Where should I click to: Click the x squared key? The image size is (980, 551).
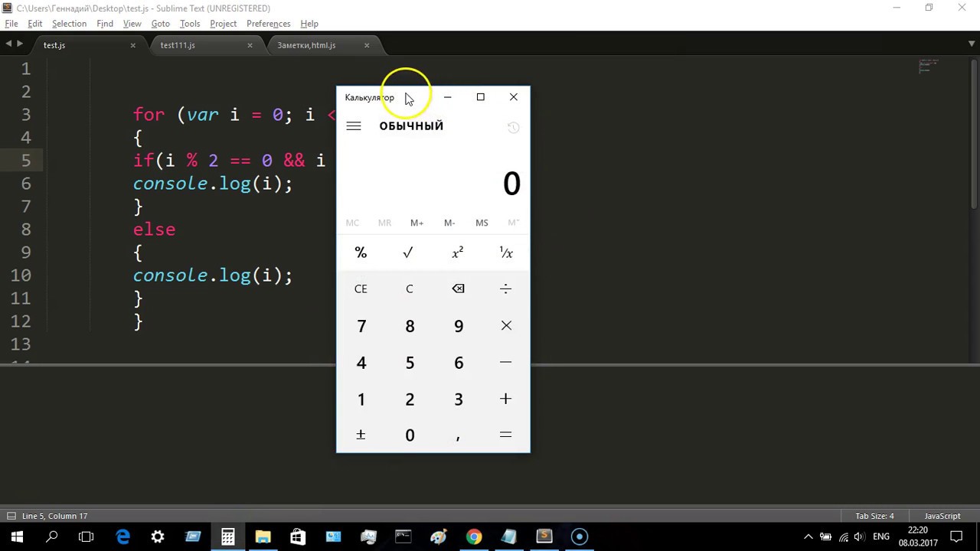click(458, 253)
